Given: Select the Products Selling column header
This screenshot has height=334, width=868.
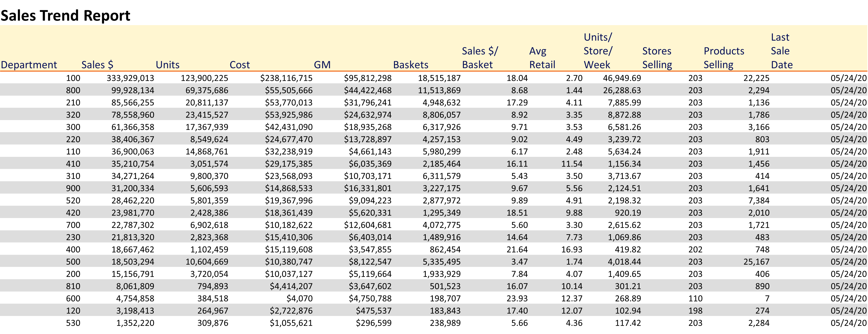Looking at the screenshot, I should tap(724, 58).
